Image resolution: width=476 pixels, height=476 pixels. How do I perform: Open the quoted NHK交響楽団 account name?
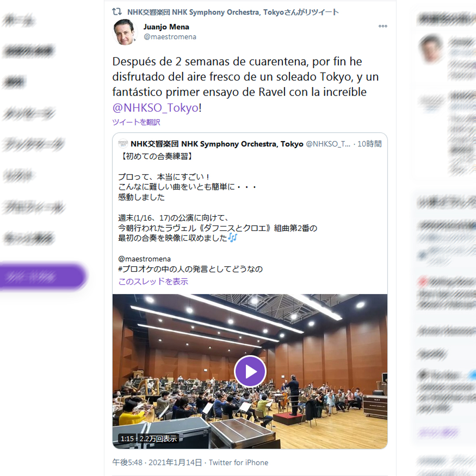point(217,144)
